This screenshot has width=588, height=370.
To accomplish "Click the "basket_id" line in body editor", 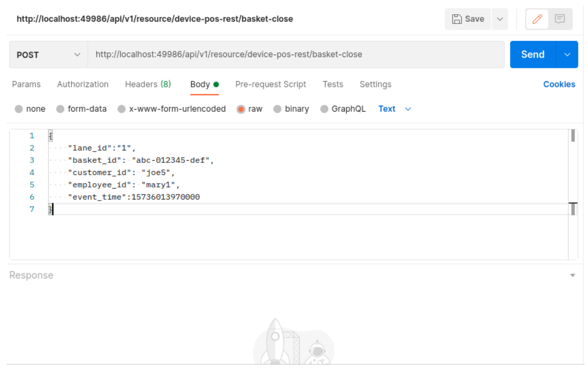I will tap(140, 161).
